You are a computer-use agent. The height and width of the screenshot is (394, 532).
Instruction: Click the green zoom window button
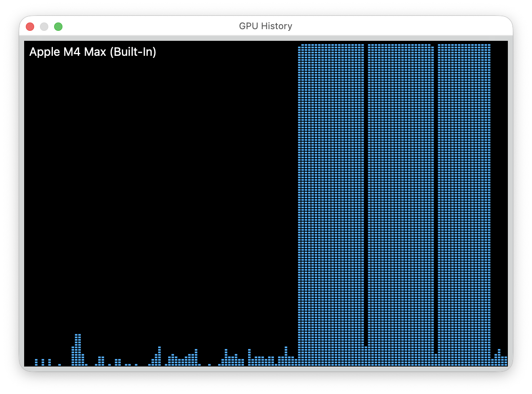pos(58,27)
